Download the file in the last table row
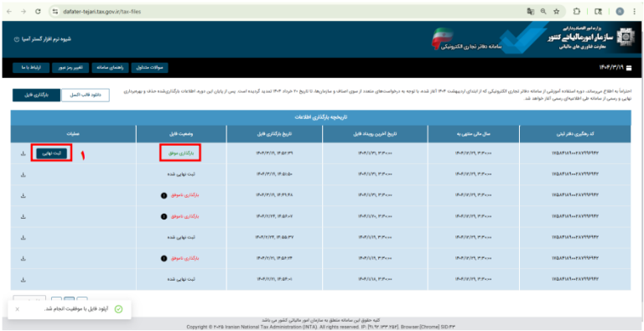Viewport: 644px width, 331px height. pos(23,279)
